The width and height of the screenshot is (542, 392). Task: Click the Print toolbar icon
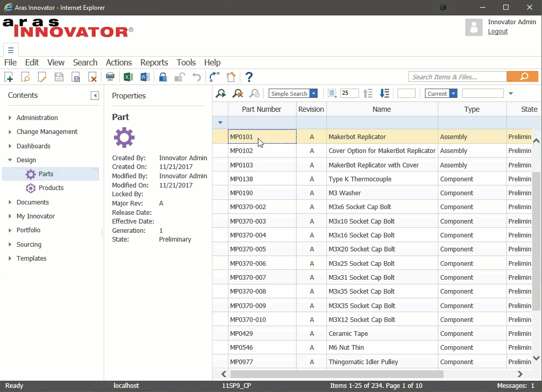pyautogui.click(x=110, y=77)
